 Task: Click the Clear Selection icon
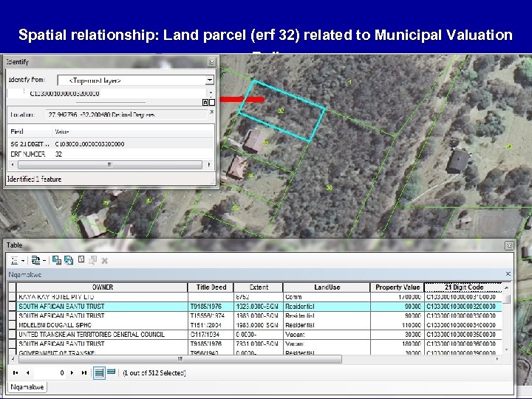click(x=81, y=259)
